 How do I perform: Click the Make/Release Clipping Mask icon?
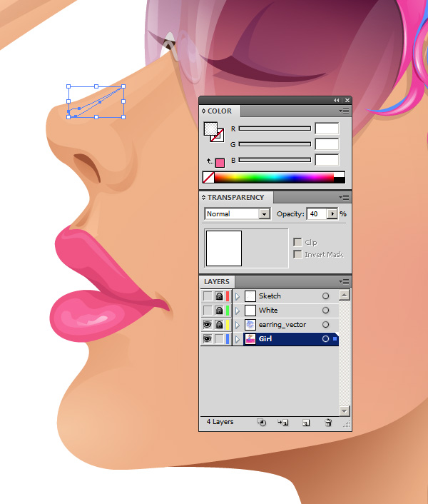point(262,423)
